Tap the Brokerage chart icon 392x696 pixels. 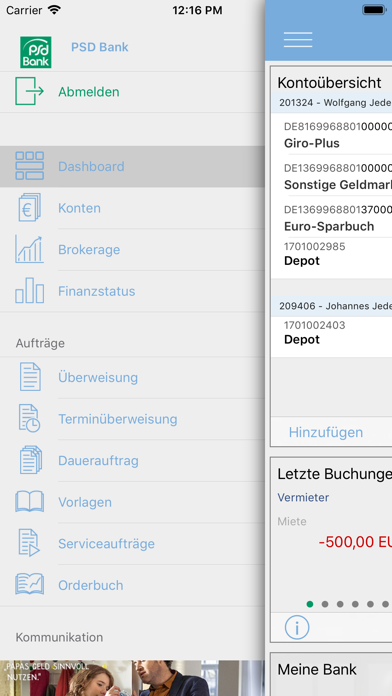(29, 249)
